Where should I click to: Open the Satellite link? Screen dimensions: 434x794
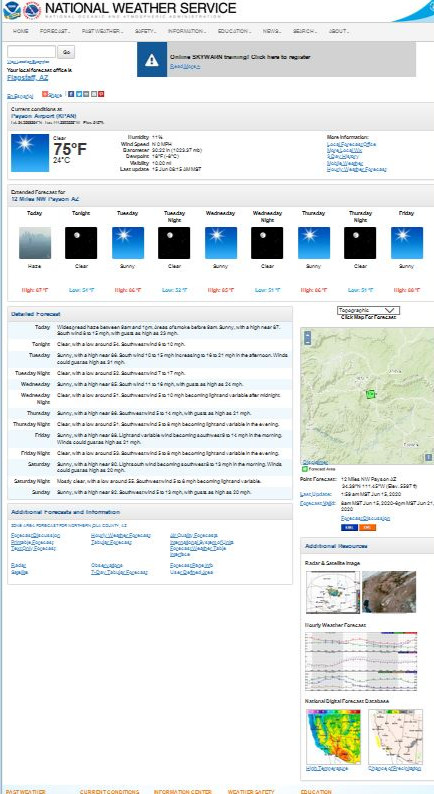20,572
